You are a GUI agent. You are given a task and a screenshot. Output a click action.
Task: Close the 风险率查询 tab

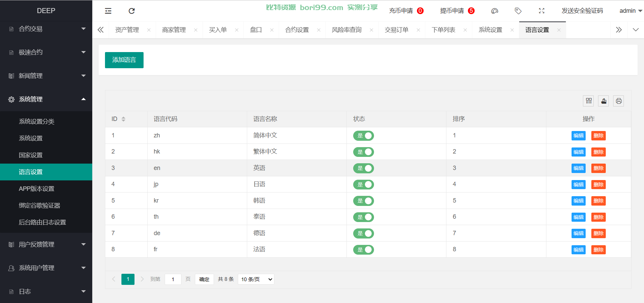click(371, 30)
